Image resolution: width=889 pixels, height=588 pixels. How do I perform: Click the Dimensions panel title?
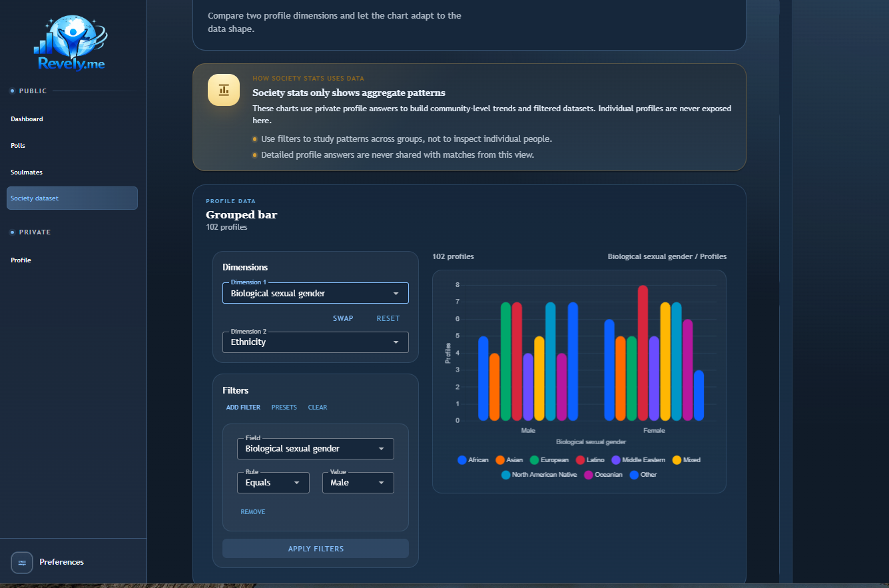pyautogui.click(x=245, y=267)
